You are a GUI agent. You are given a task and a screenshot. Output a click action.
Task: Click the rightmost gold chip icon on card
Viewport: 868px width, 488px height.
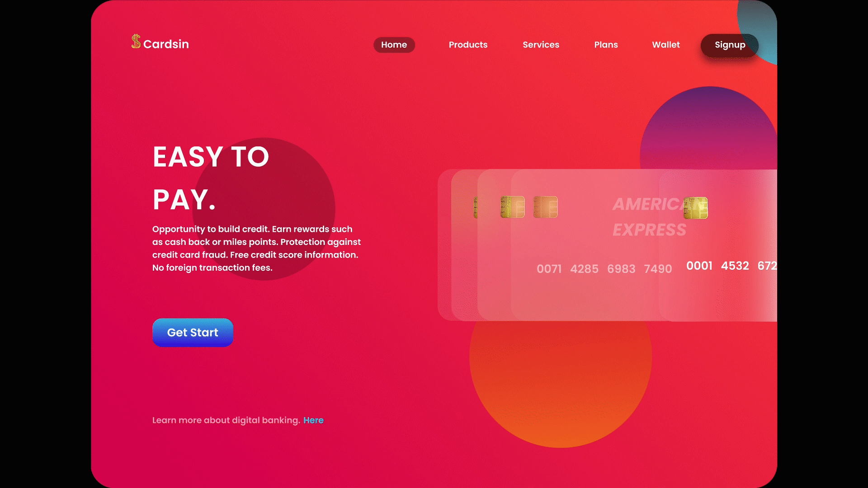pyautogui.click(x=694, y=206)
